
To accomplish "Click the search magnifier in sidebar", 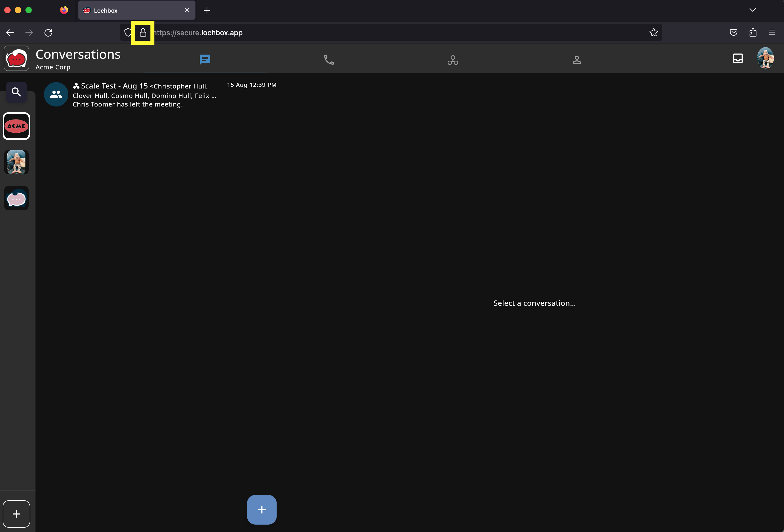I will click(16, 92).
